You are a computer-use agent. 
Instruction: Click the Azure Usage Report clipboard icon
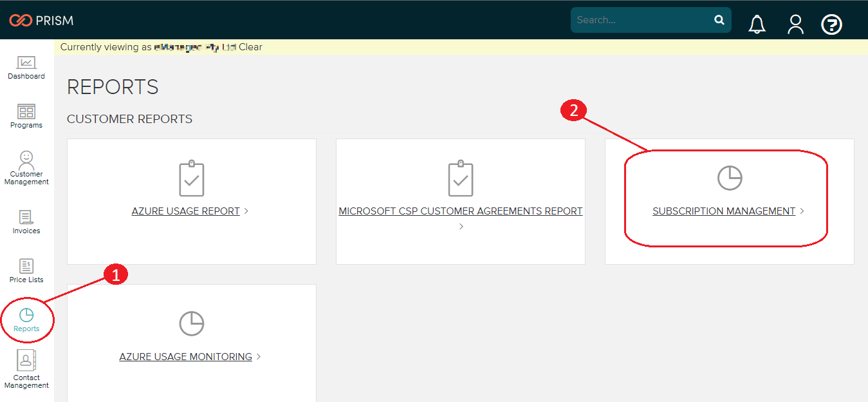point(191,178)
